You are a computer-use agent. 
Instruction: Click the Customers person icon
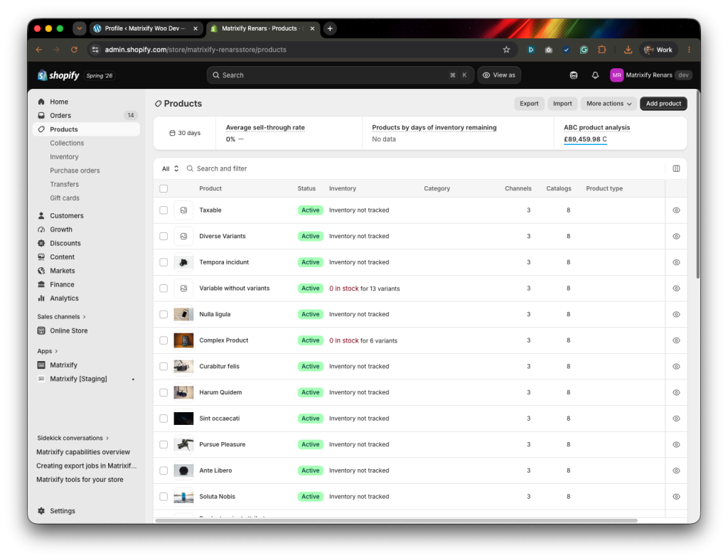coord(41,216)
